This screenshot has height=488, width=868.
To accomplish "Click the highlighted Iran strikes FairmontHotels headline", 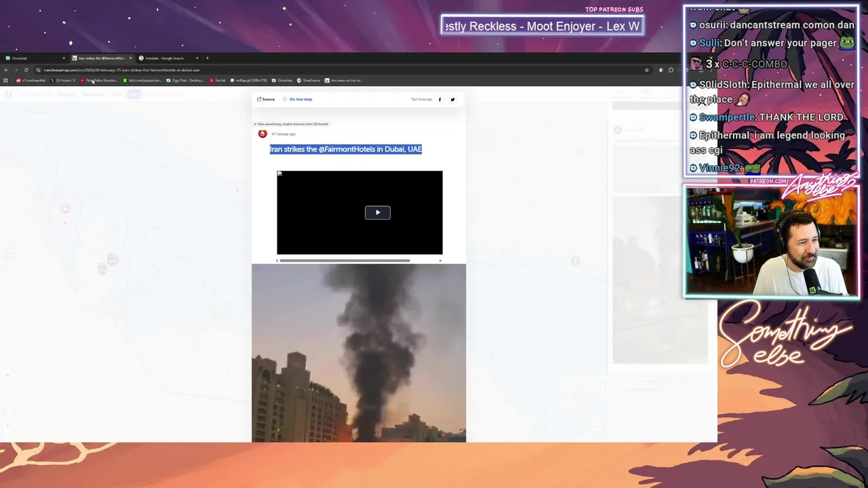I will point(346,149).
